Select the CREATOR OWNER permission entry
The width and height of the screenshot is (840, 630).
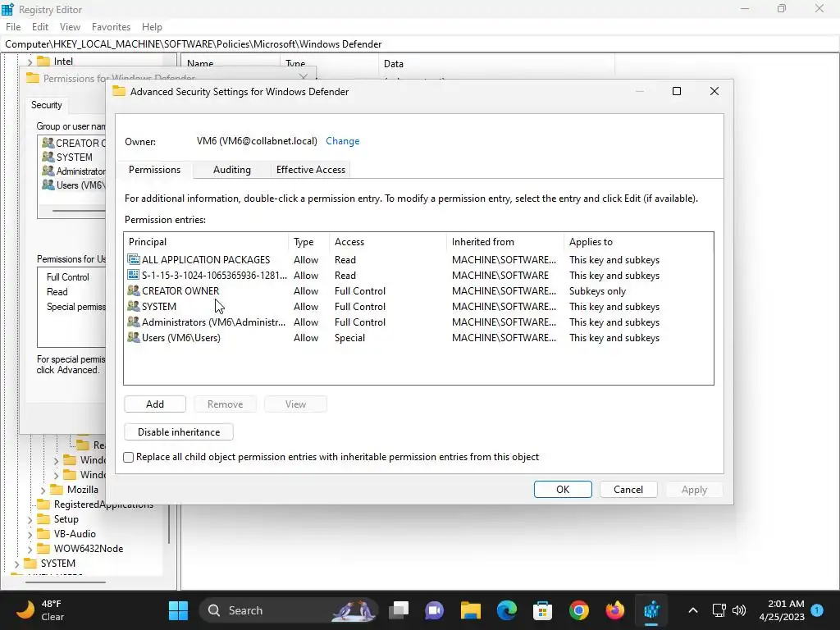tap(418, 291)
